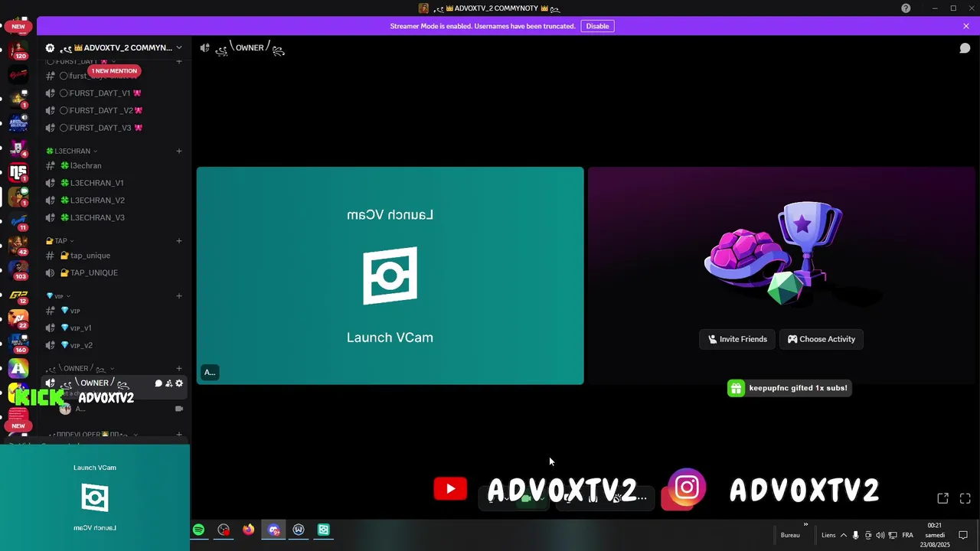
Task: Add a channel to the DEVELOPER category
Action: [x=179, y=435]
